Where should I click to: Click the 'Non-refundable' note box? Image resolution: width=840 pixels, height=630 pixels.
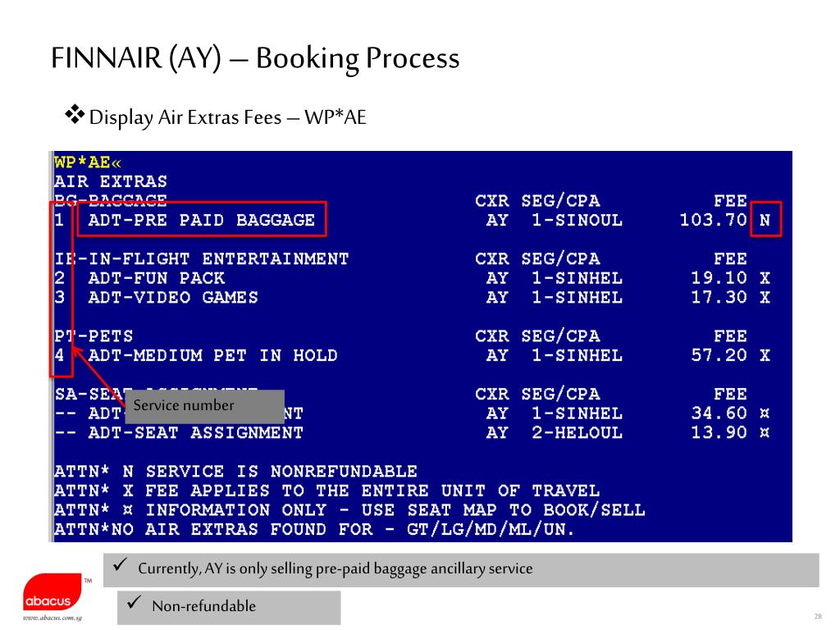(x=229, y=608)
